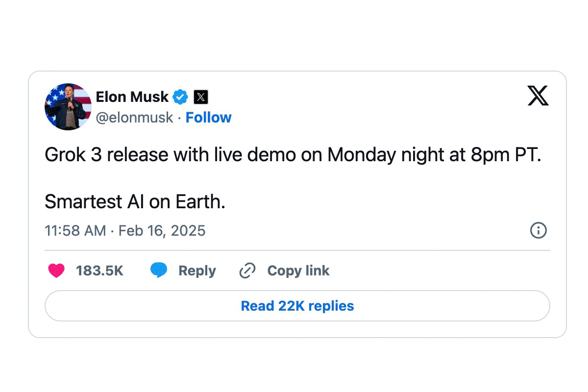Click the Reply text label
This screenshot has width=588, height=392.
tap(197, 270)
